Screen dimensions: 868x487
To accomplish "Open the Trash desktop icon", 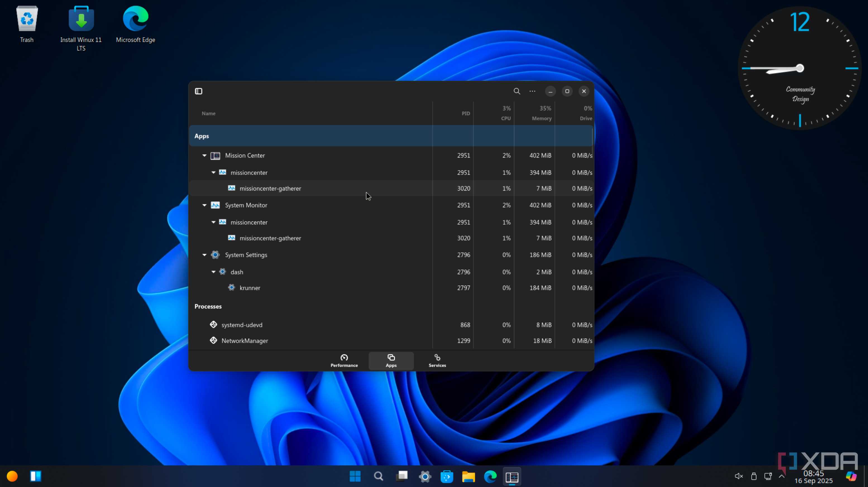I will pos(27,24).
